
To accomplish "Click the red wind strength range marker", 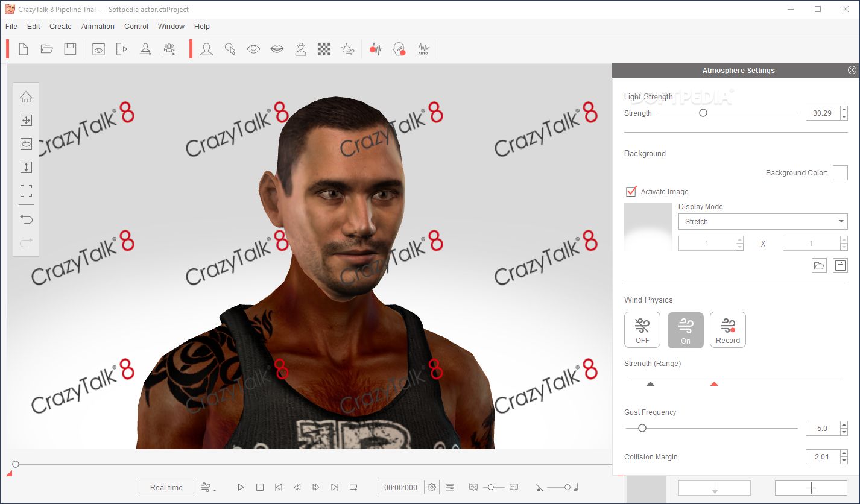I will 714,383.
